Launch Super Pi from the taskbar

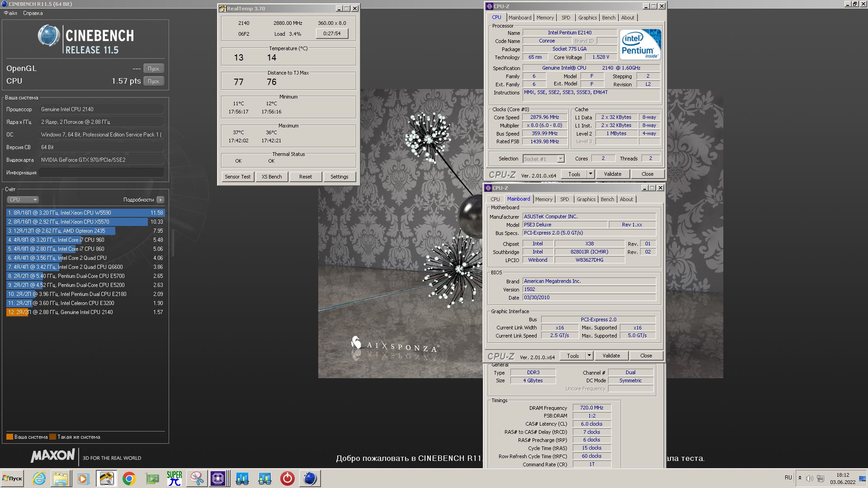pyautogui.click(x=175, y=479)
